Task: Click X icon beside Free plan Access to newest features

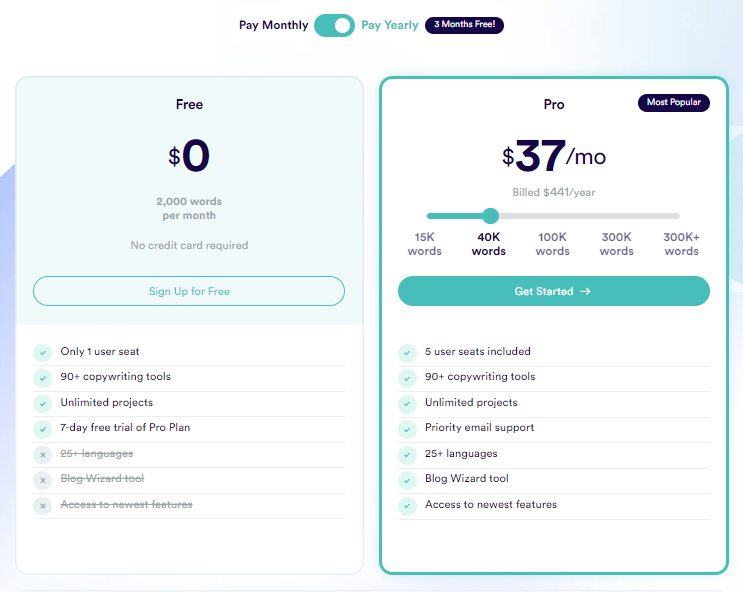Action: pyautogui.click(x=43, y=506)
